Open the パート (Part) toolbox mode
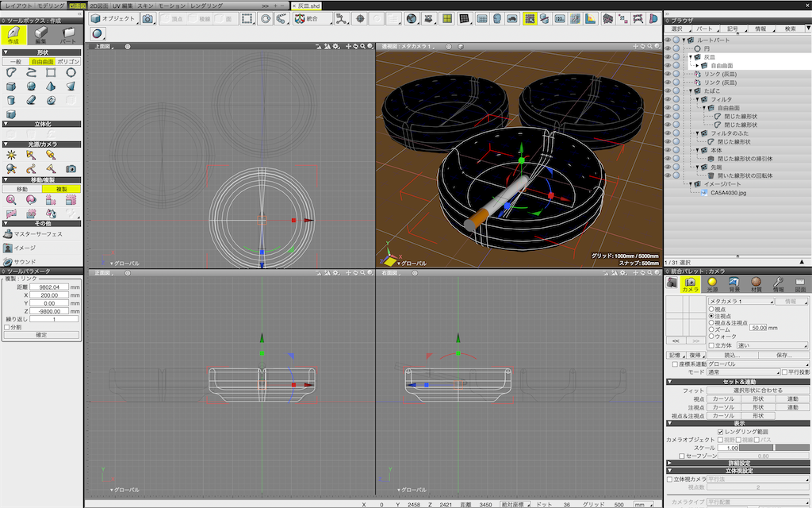This screenshot has width=812, height=508. coord(68,35)
